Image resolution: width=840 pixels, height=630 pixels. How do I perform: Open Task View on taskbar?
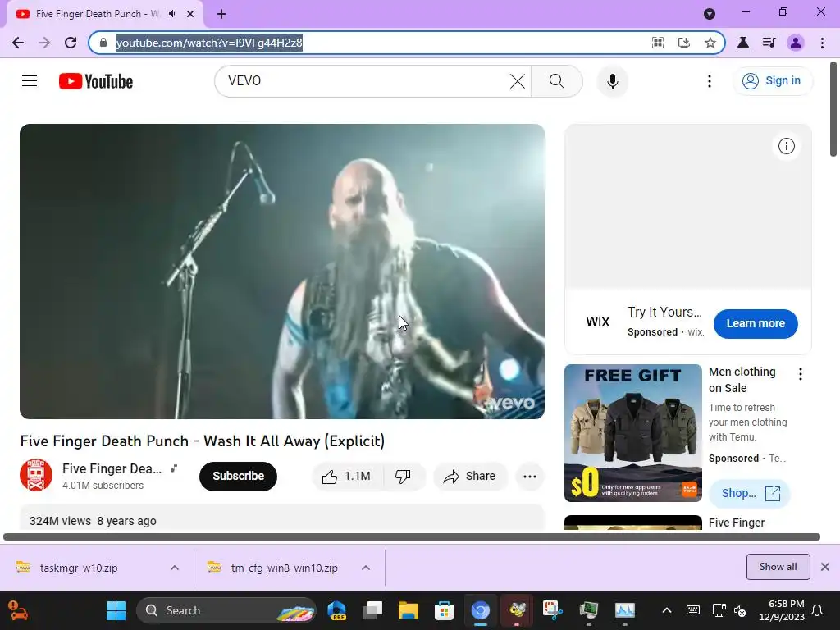coord(372,610)
